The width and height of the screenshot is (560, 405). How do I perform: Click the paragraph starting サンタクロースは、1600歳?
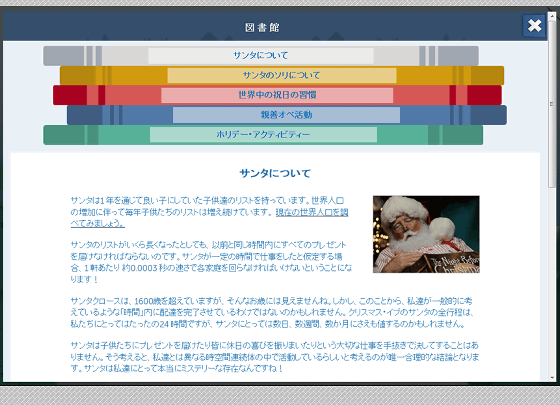(272, 312)
